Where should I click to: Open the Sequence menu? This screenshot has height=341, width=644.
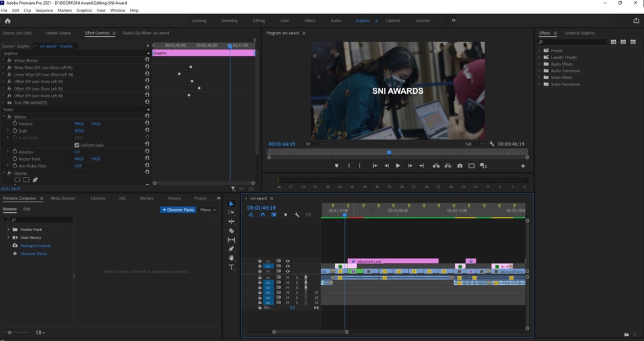44,10
